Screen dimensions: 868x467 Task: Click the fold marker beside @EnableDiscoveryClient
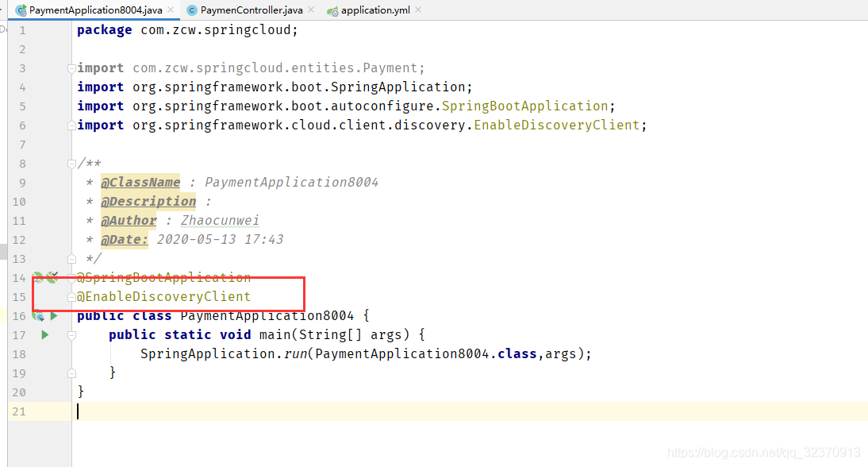[71, 297]
